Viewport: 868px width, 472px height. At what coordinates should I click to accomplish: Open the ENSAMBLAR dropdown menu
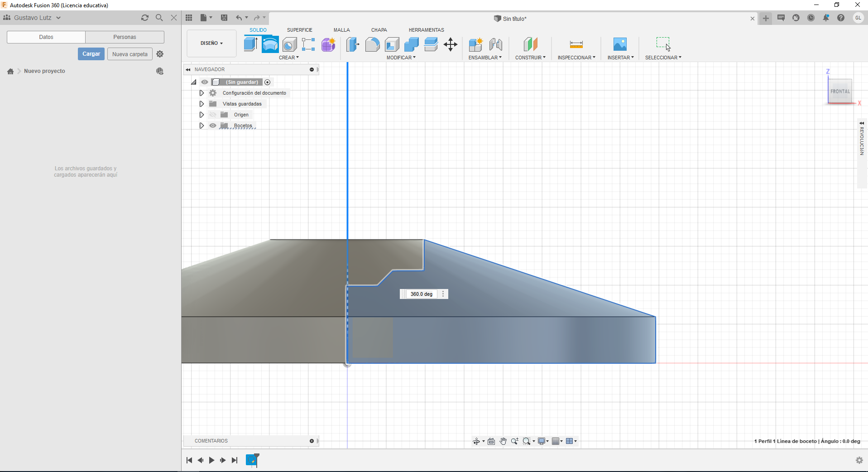coord(485,58)
